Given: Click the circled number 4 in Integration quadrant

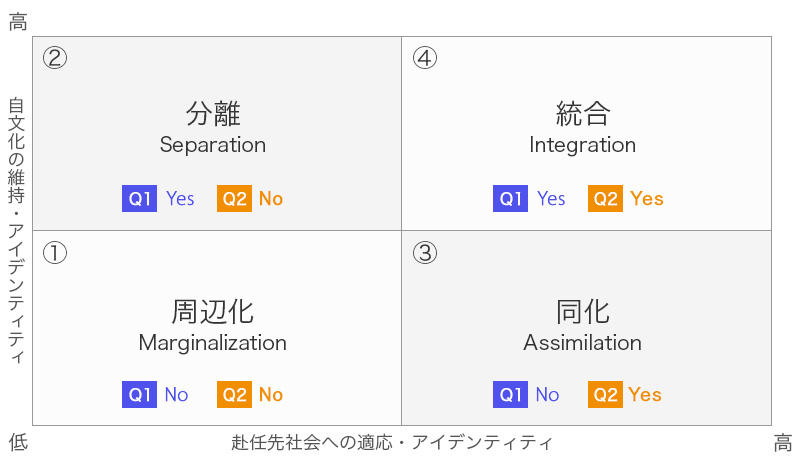Looking at the screenshot, I should point(425,57).
